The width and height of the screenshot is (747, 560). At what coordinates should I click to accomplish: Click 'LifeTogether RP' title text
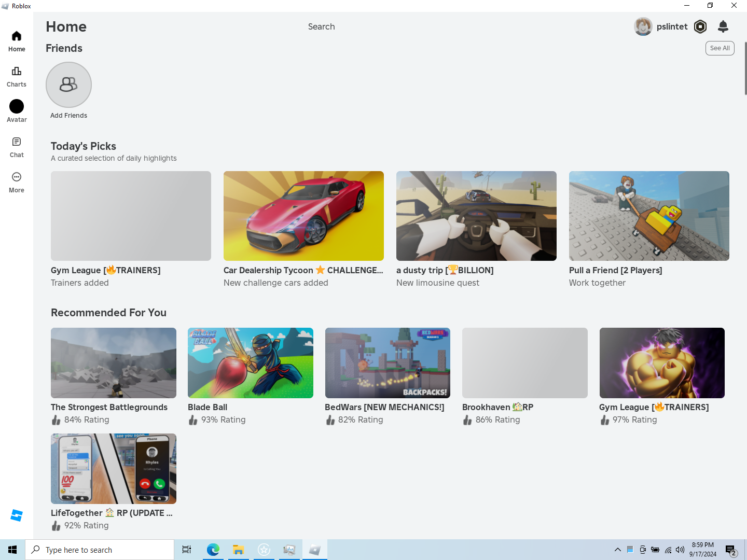click(112, 513)
